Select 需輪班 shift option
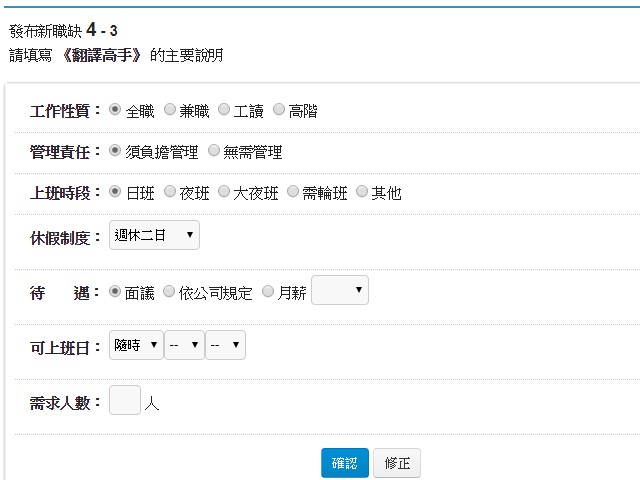This screenshot has height=480, width=640. coord(293,192)
